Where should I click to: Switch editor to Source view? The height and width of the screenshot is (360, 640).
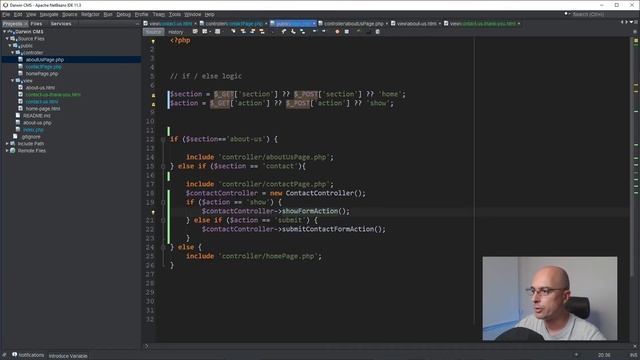pyautogui.click(x=153, y=32)
